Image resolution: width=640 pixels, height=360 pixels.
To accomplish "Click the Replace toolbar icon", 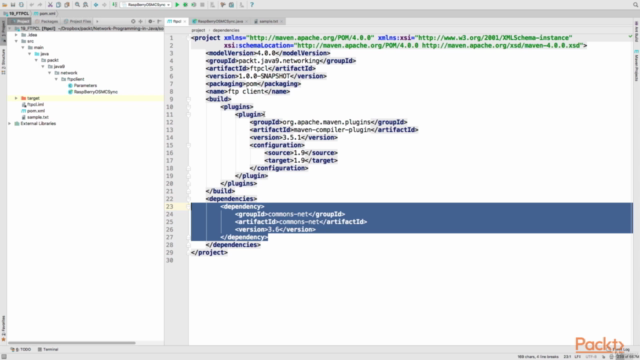I will point(85,4).
